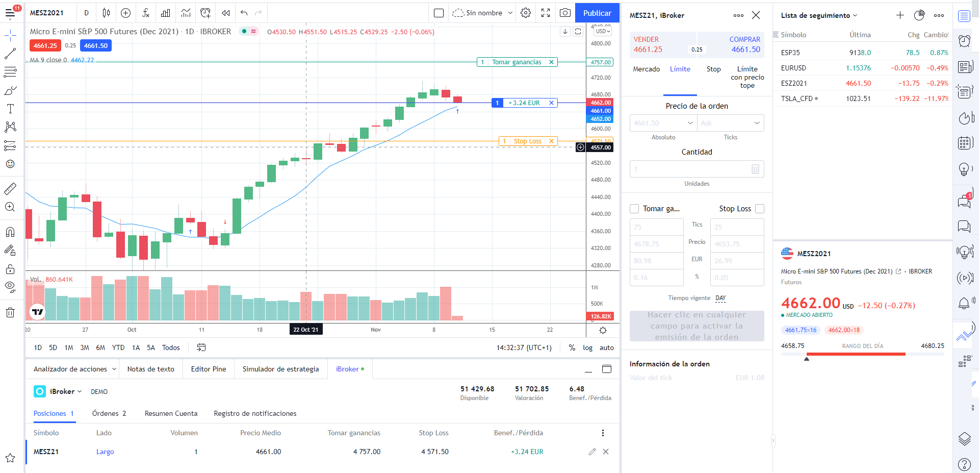This screenshot has width=980, height=473.
Task: Open the Ask ticks dropdown
Action: pyautogui.click(x=731, y=123)
